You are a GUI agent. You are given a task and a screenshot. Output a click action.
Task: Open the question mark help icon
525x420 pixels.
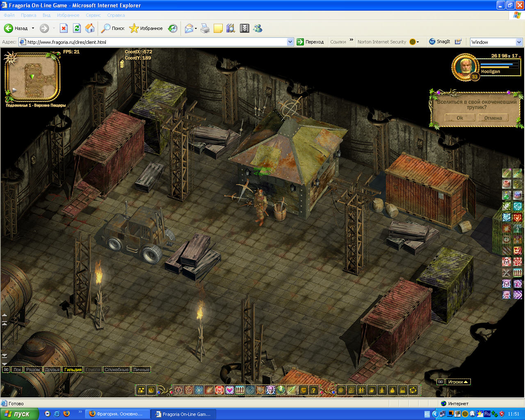[313, 390]
